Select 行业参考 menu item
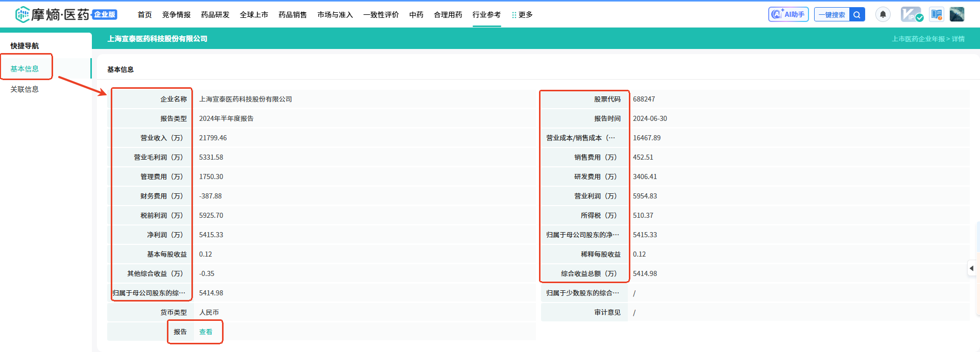 point(486,15)
